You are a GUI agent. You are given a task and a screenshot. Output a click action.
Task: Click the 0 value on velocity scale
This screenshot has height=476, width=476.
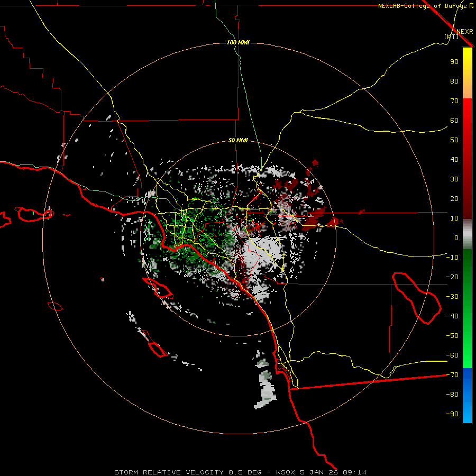click(456, 237)
